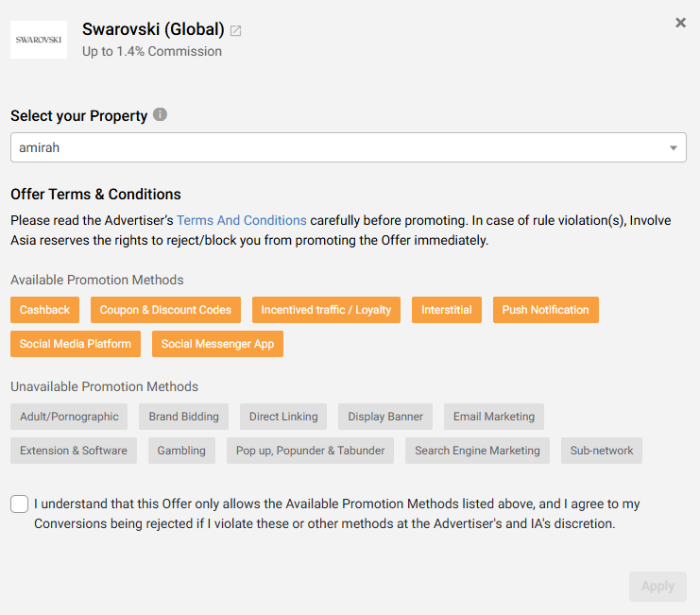Click the Interstitial method tag
This screenshot has width=700, height=615.
pyautogui.click(x=447, y=310)
